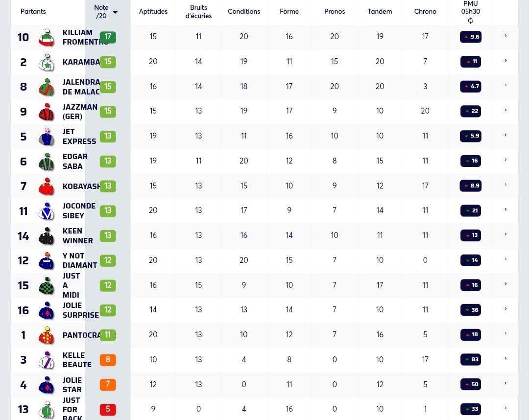Click the 4.7 odds badge for Jalendra
The height and width of the screenshot is (420, 529).
pyautogui.click(x=471, y=86)
